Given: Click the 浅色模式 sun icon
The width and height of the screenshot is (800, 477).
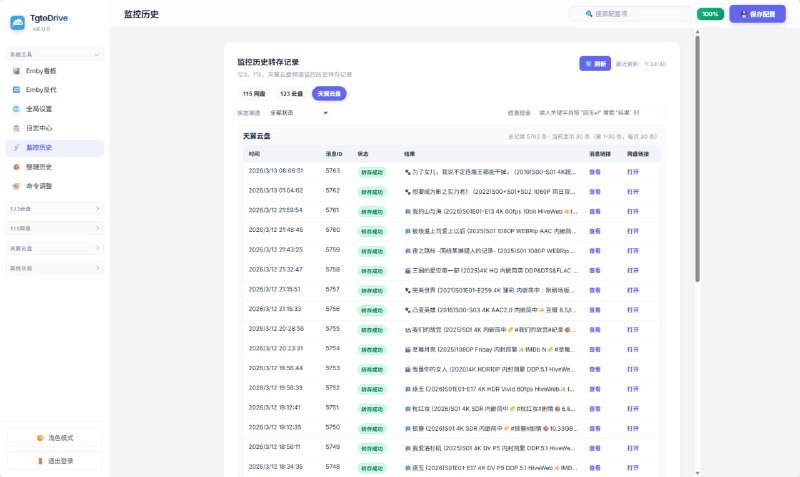Looking at the screenshot, I should [x=40, y=438].
